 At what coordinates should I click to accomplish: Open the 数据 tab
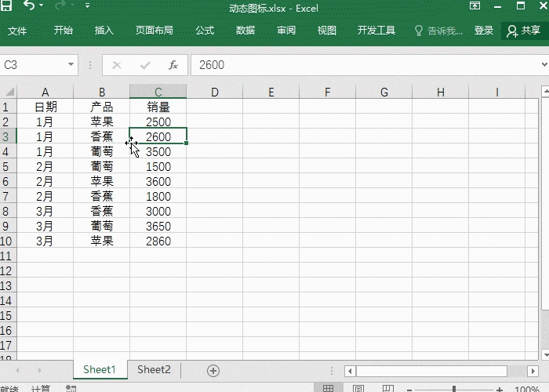click(245, 31)
